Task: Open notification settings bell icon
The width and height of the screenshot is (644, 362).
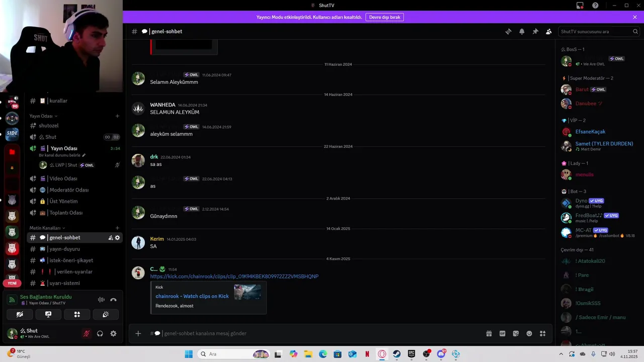Action: point(522,31)
